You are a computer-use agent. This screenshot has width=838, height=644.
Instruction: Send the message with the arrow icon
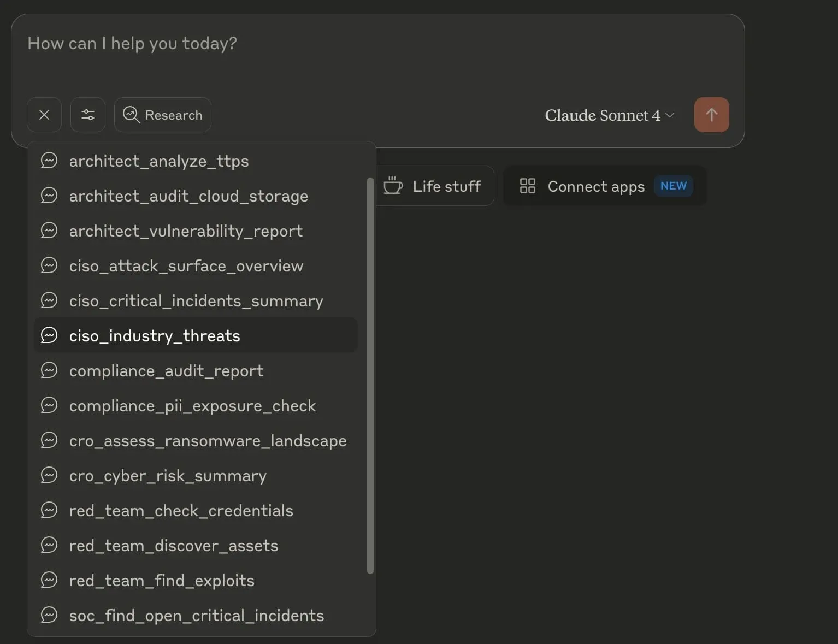click(711, 115)
